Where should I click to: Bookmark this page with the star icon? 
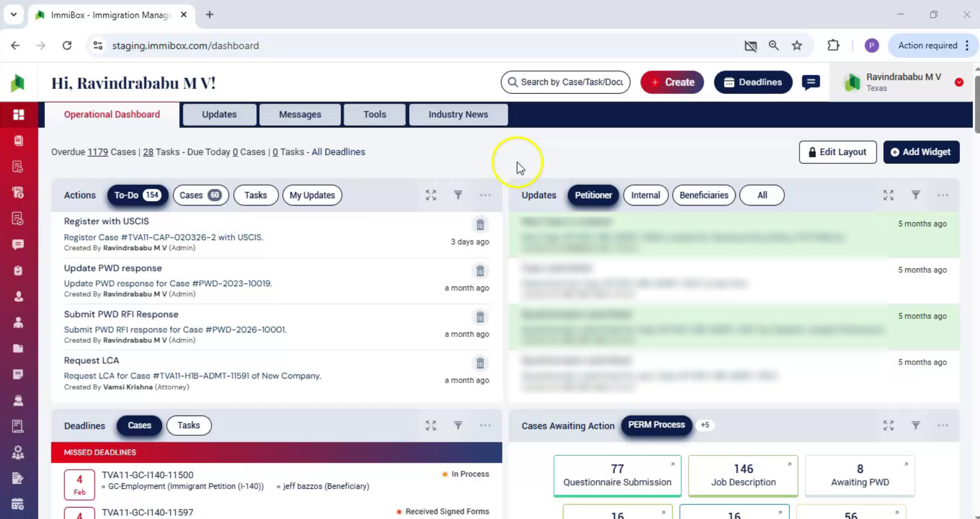click(797, 45)
